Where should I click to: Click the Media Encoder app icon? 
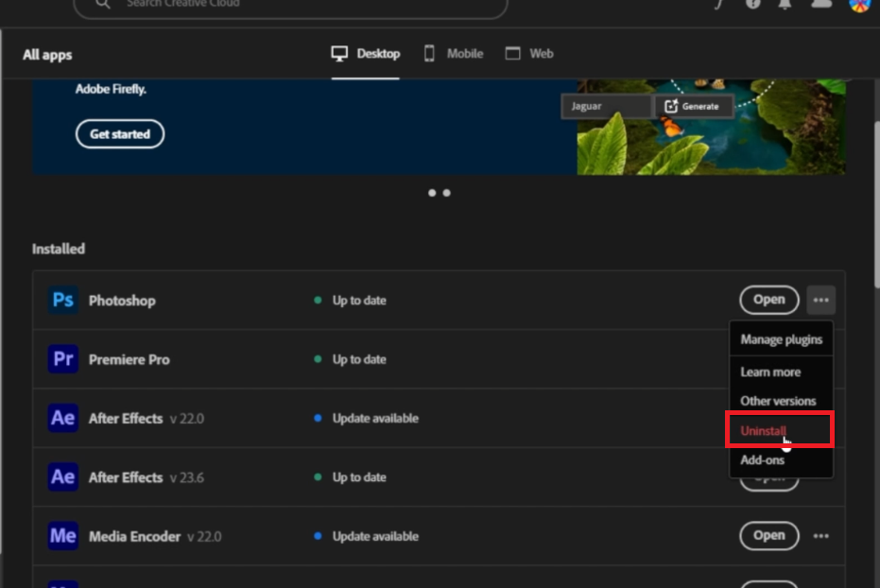click(63, 536)
